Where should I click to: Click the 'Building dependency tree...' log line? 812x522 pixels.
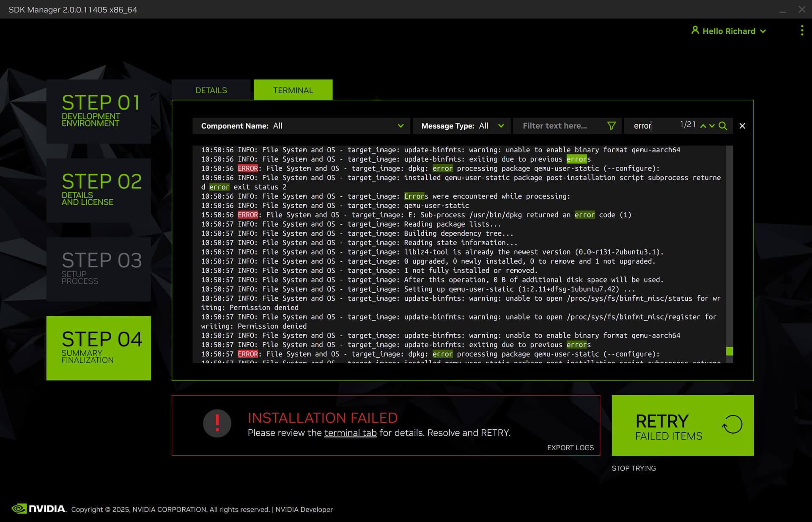coord(357,234)
